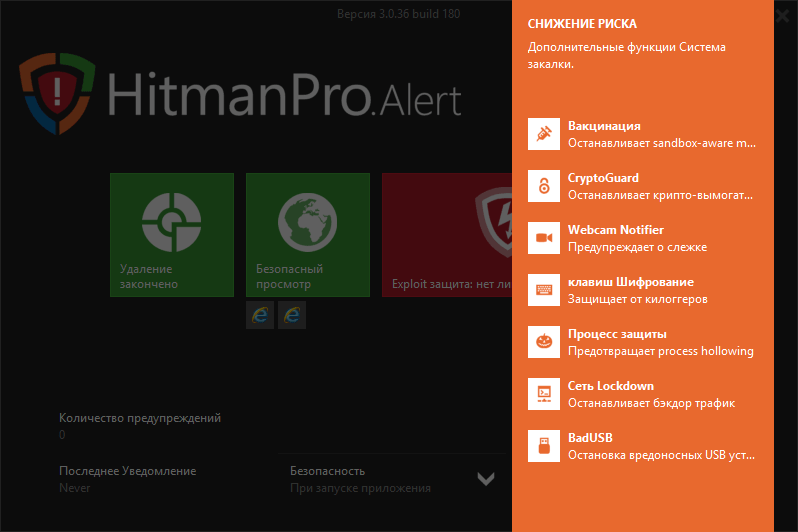Screen dimensions: 798x532
Task: Toggle the CryptoGuard padlock icon
Action: tap(544, 186)
